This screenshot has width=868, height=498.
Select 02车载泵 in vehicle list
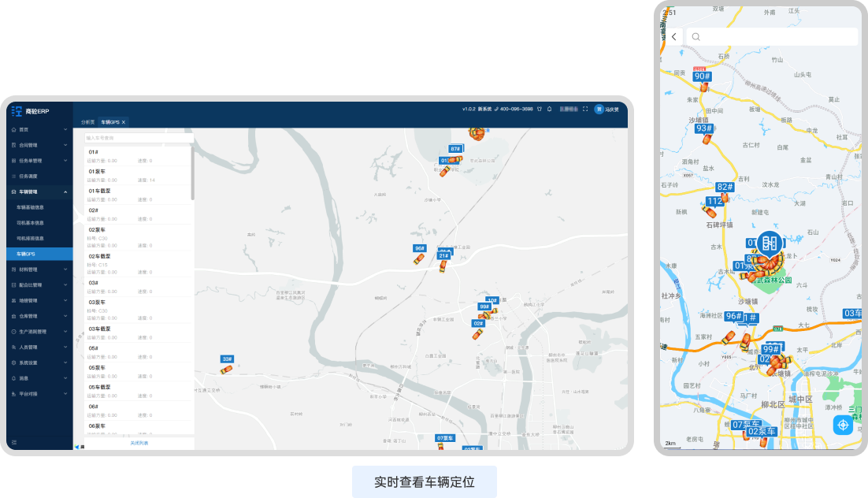[x=139, y=264]
